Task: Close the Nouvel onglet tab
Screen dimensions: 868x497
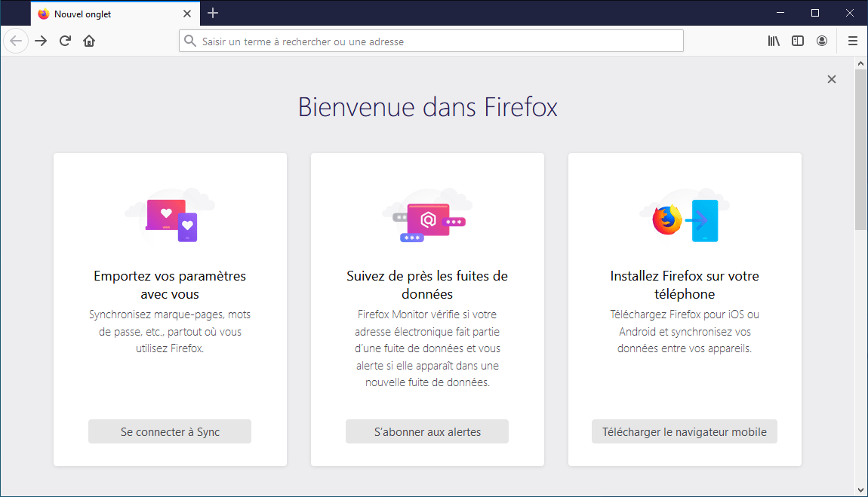Action: 187,14
